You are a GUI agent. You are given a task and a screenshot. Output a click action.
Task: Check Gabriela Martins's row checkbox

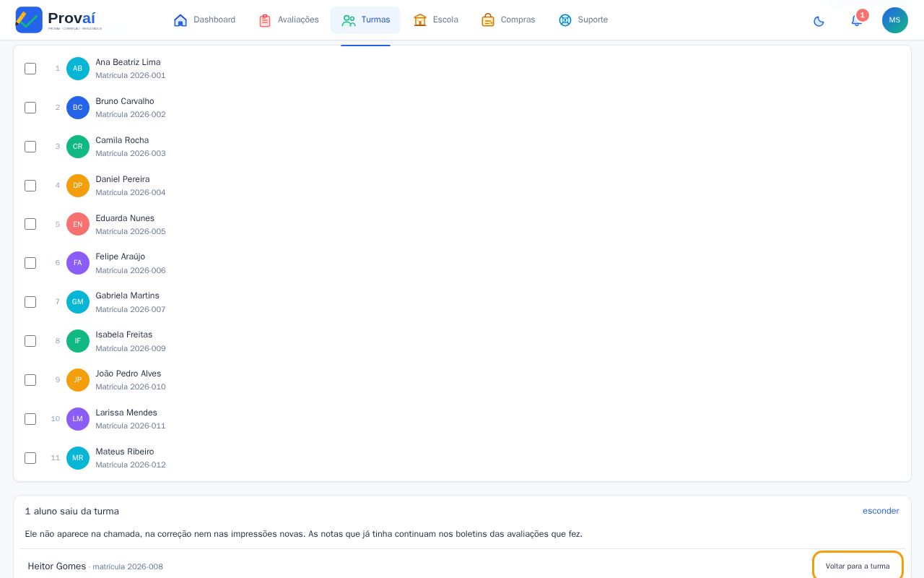(x=30, y=302)
